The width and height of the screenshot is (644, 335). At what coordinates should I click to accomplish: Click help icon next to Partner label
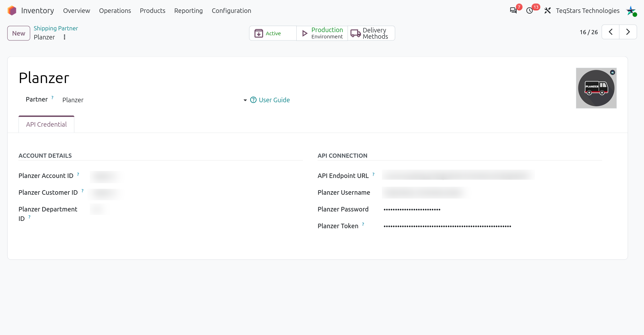coord(52,97)
